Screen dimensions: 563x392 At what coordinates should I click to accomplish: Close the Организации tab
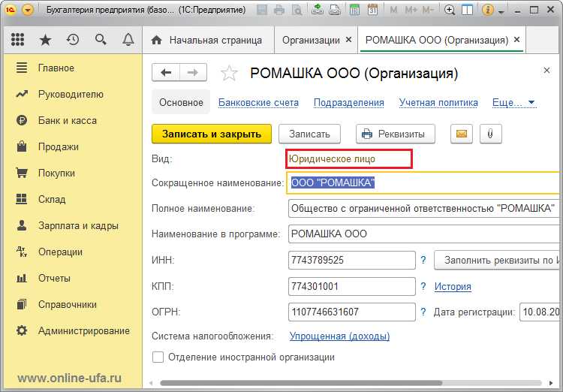(x=348, y=40)
